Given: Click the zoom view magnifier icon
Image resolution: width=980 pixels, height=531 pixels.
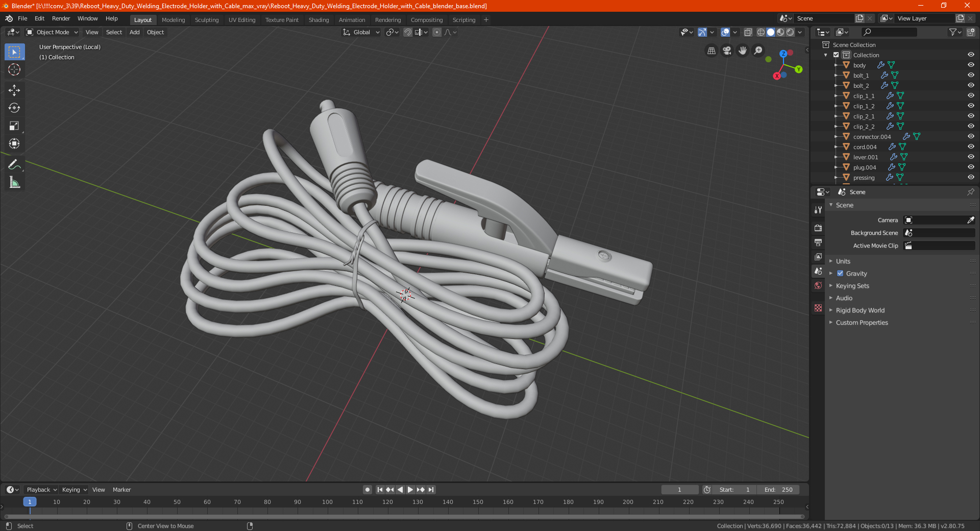Looking at the screenshot, I should [758, 51].
